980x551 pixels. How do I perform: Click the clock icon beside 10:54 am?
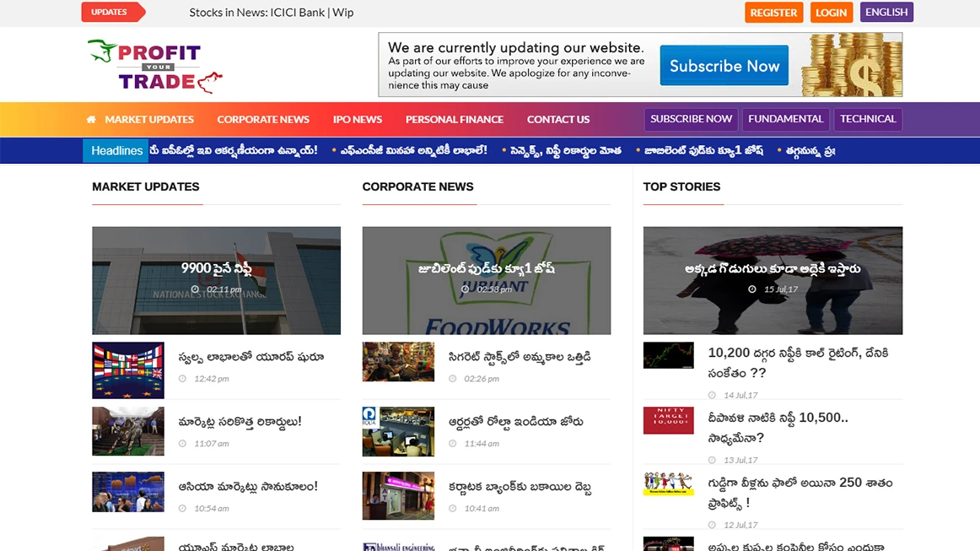(182, 509)
